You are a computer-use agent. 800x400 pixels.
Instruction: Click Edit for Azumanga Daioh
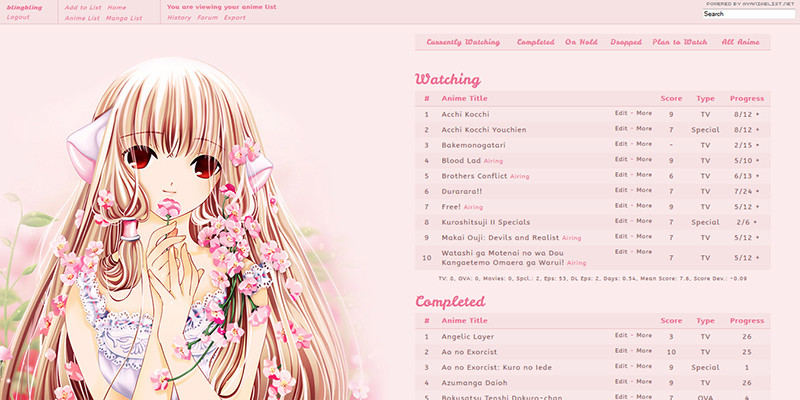621,381
